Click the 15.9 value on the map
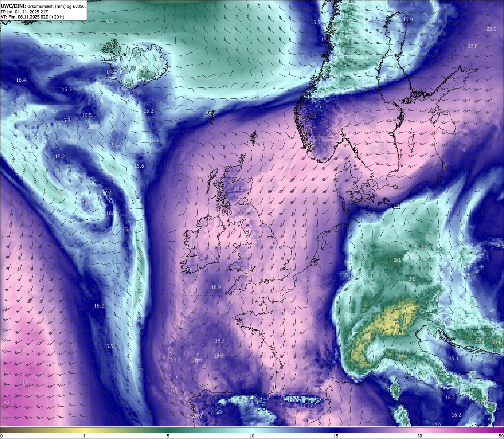 pyautogui.click(x=127, y=230)
